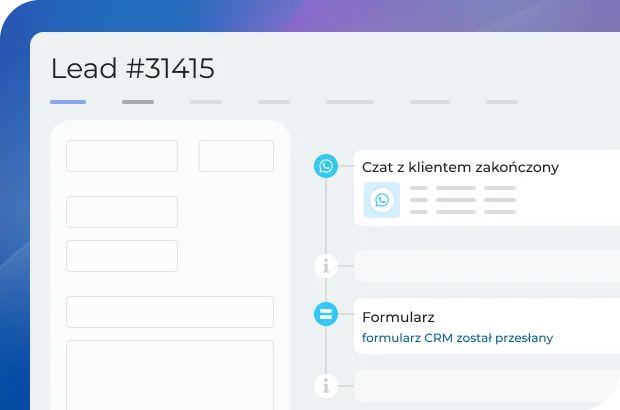The height and width of the screenshot is (410, 620).
Task: Open the third tab in the tab row
Action: pyautogui.click(x=206, y=101)
